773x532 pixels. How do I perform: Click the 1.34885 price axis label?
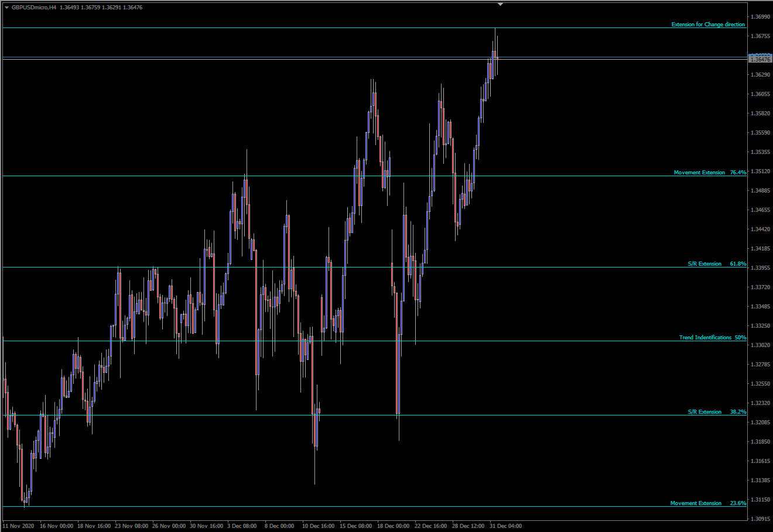[x=760, y=191]
